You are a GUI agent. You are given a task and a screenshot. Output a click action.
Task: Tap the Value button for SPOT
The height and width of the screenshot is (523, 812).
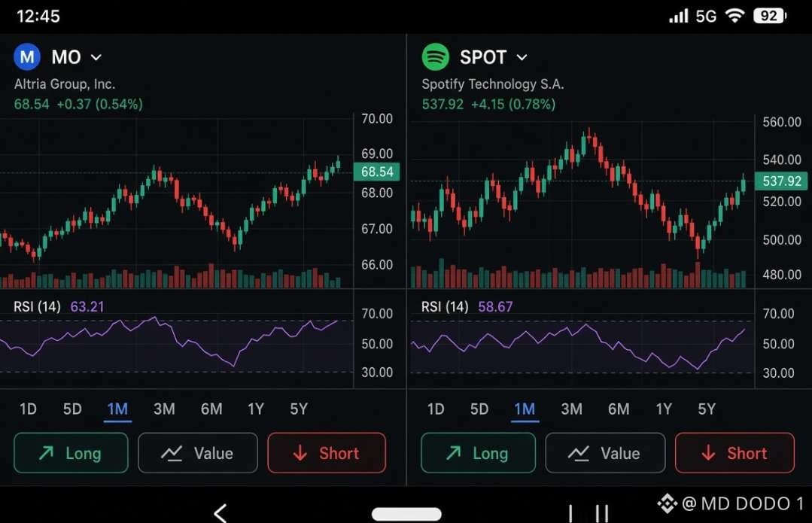tap(605, 453)
